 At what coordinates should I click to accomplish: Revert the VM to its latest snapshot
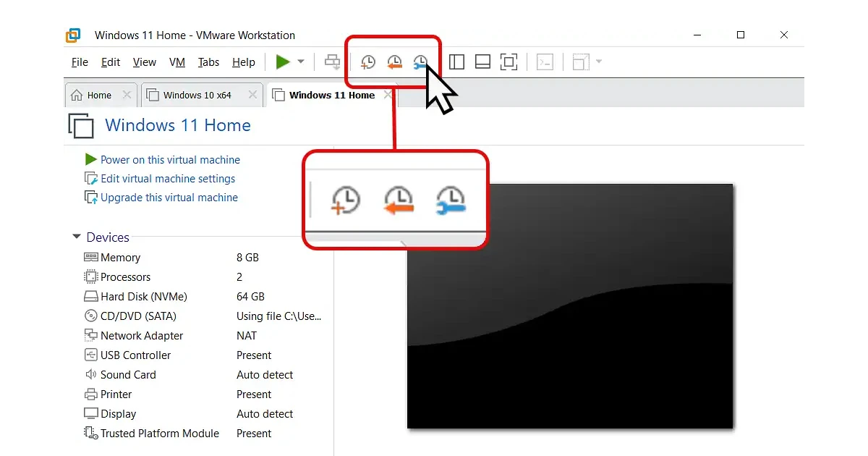(x=394, y=62)
